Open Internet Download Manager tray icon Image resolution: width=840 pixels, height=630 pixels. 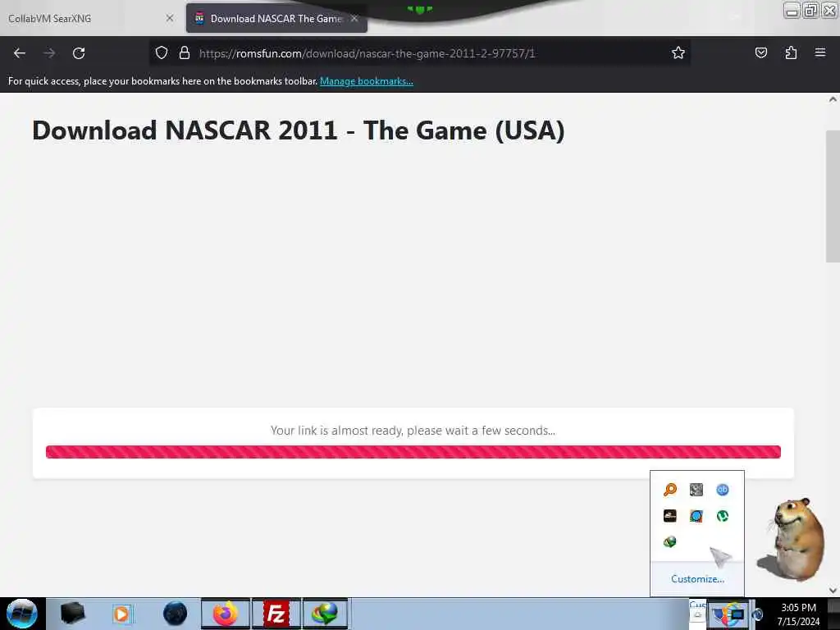click(669, 541)
